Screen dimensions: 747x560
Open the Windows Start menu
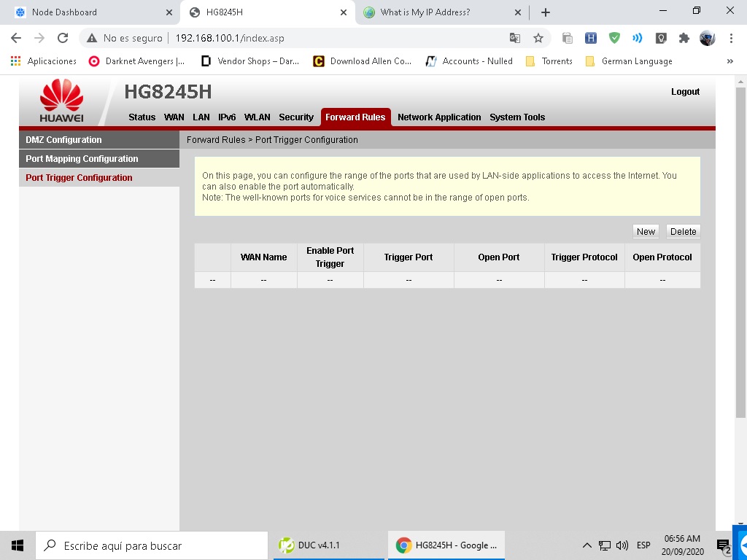pyautogui.click(x=18, y=545)
